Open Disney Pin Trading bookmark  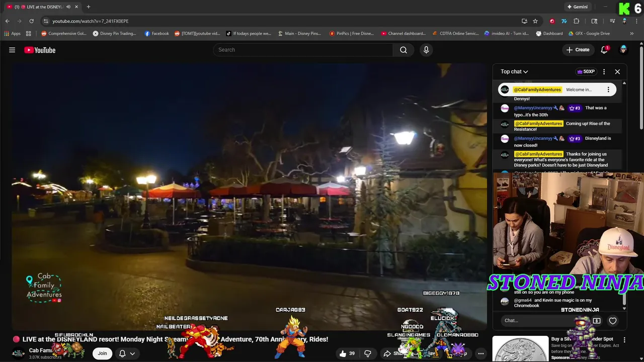click(114, 34)
